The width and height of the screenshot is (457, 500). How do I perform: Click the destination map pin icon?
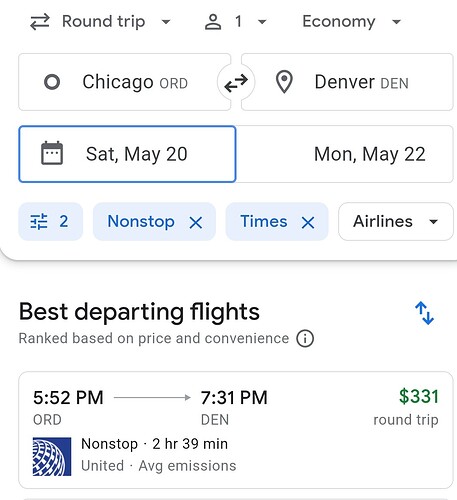(x=284, y=82)
